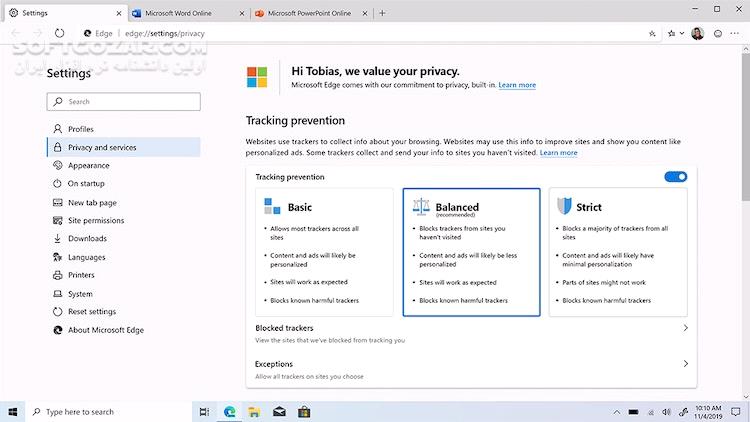Expand the Exceptions row chevron
750x422 pixels.
685,364
